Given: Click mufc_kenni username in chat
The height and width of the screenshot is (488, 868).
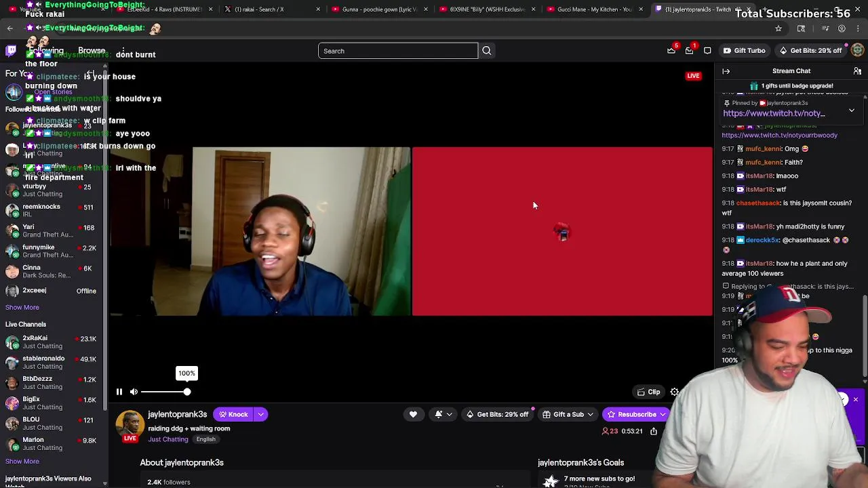Looking at the screenshot, I should click(763, 148).
